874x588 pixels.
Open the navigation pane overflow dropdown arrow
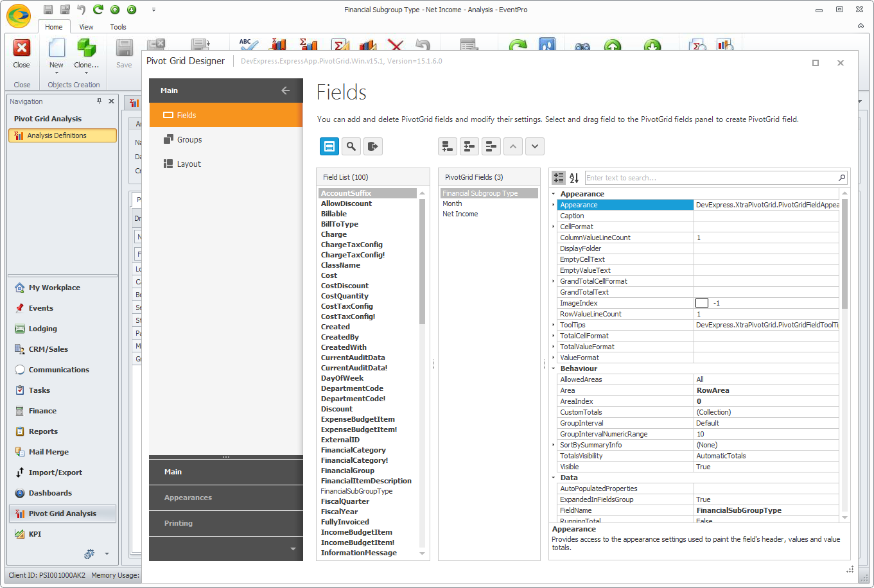107,553
